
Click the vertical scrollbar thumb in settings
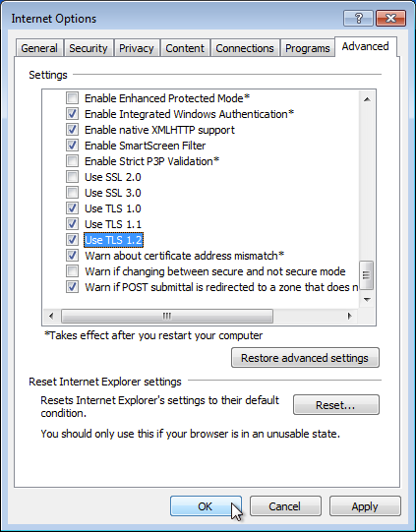click(367, 274)
